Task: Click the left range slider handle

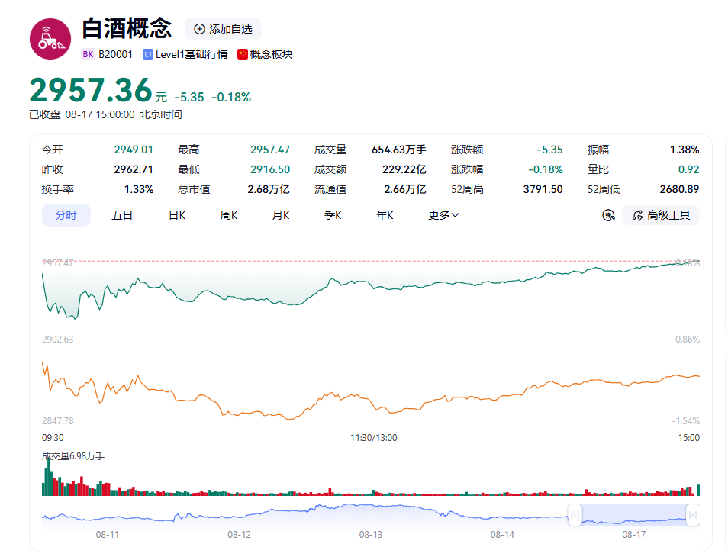Action: [x=575, y=515]
